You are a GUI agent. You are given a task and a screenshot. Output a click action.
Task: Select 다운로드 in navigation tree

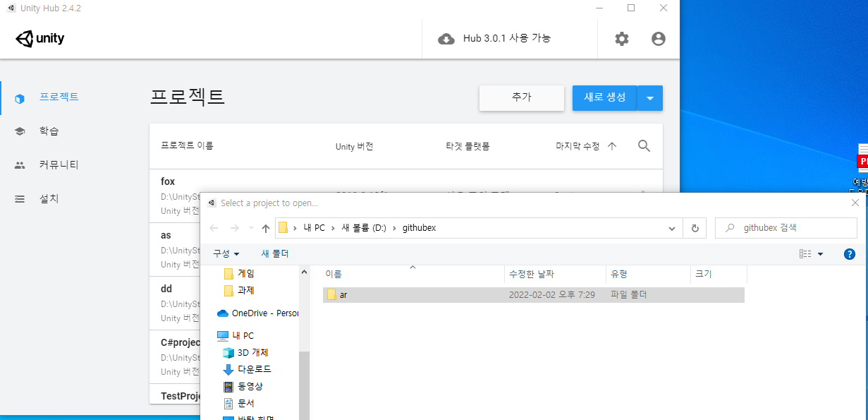point(247,369)
